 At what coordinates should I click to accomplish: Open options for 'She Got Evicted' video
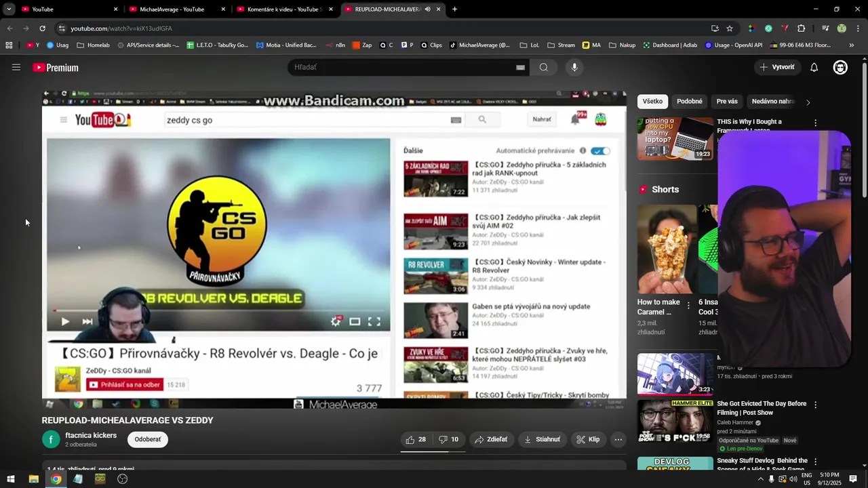click(x=815, y=405)
